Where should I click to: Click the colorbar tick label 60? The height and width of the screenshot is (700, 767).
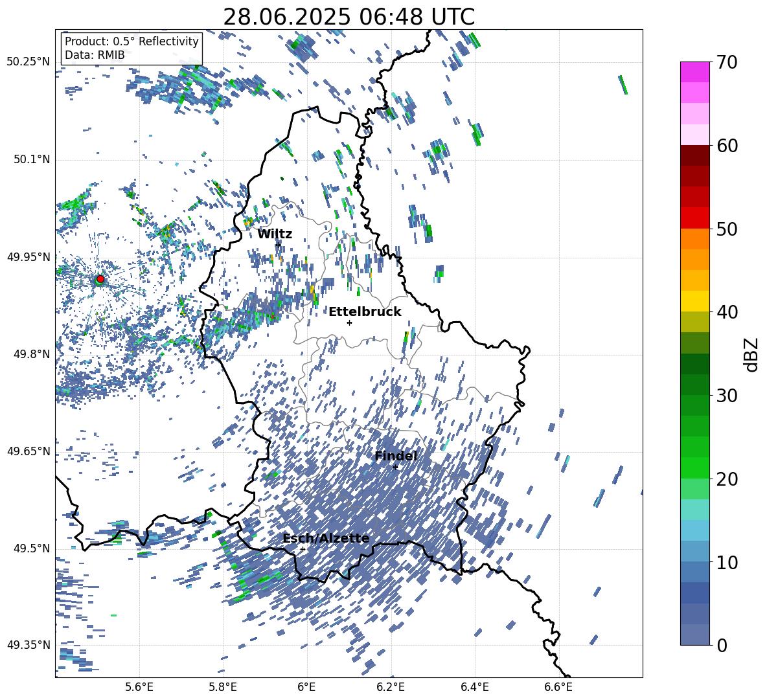pyautogui.click(x=727, y=146)
